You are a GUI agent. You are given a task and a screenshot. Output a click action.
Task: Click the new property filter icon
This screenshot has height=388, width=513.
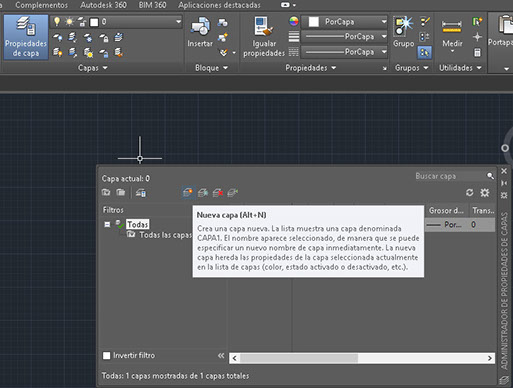[106, 192]
